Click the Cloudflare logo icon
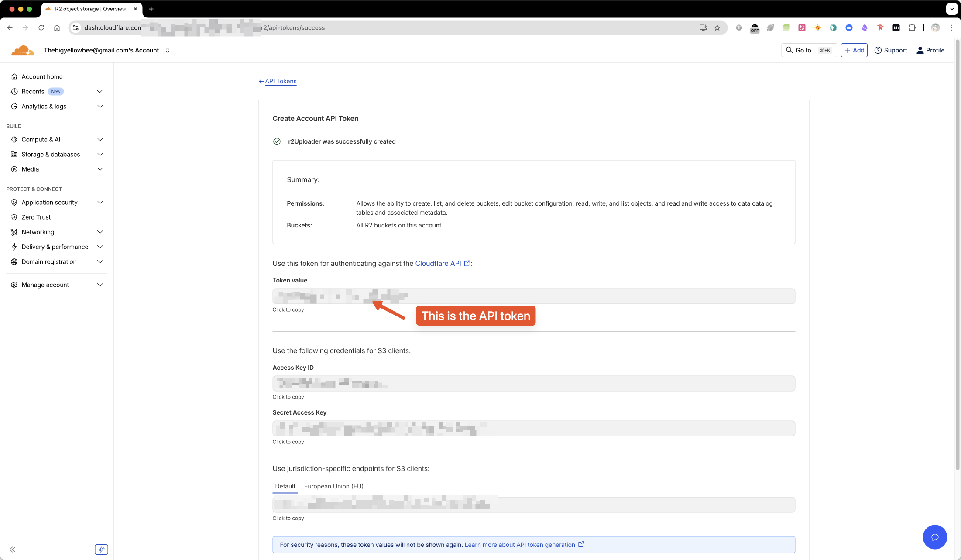Image resolution: width=961 pixels, height=560 pixels. (x=22, y=51)
